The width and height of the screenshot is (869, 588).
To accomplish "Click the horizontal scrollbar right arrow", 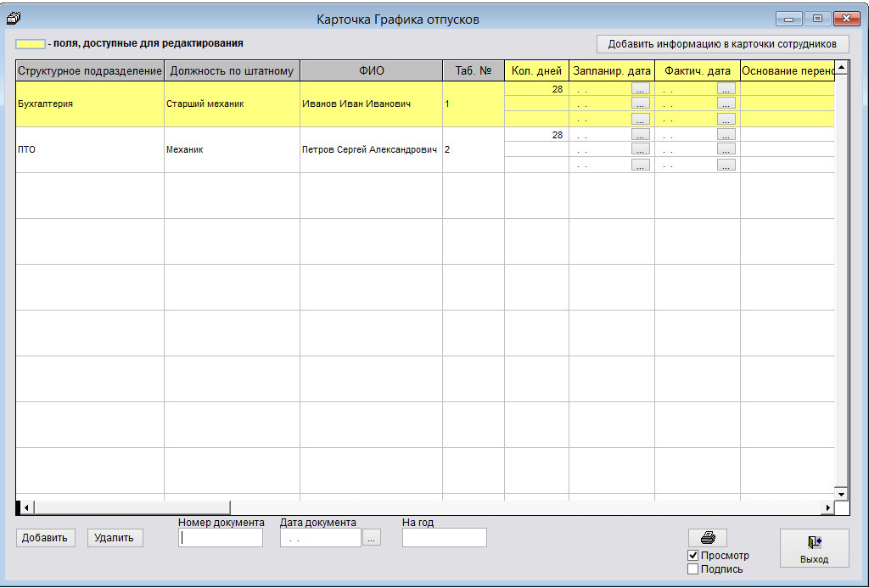I will (827, 507).
